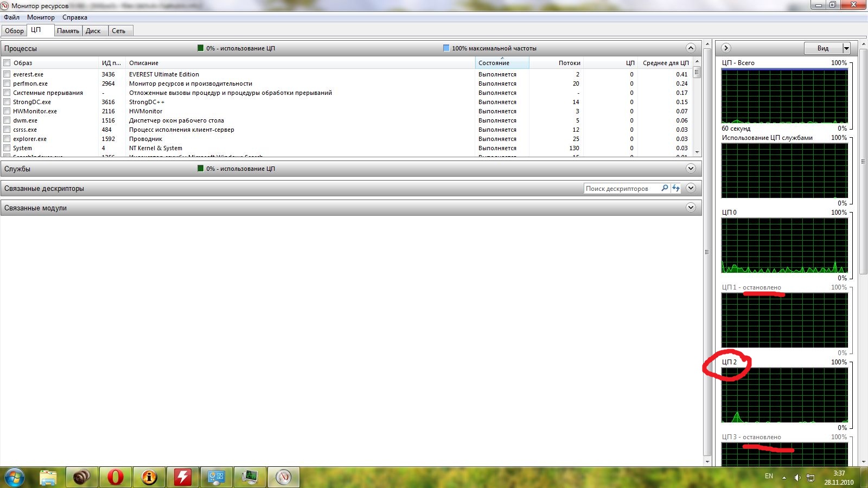Viewport: 868px width, 488px height.
Task: Select all processes via the Образ header checkbox
Action: [7, 63]
